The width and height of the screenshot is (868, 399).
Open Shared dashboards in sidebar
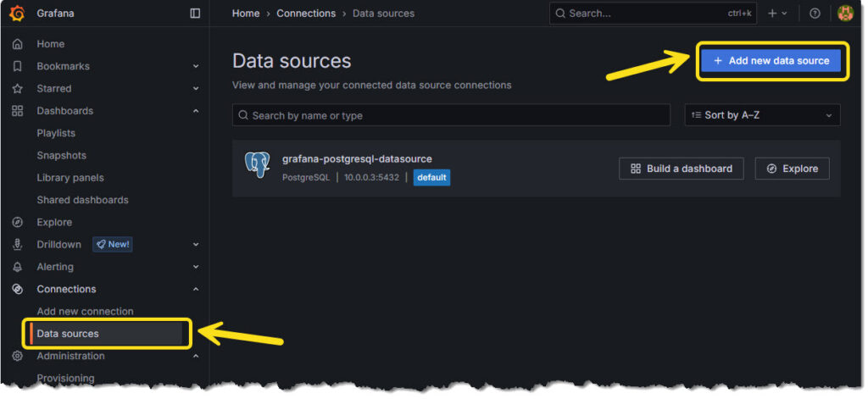82,200
